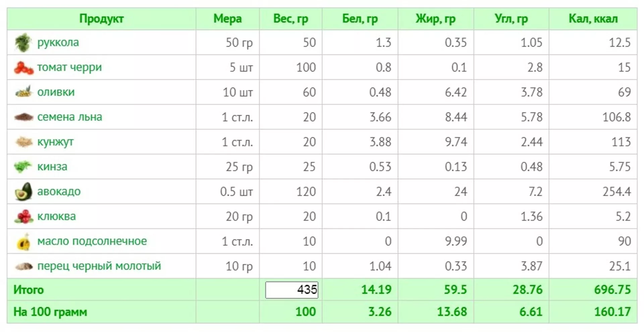Open the семена льна link
The height and width of the screenshot is (332, 644).
tap(69, 117)
